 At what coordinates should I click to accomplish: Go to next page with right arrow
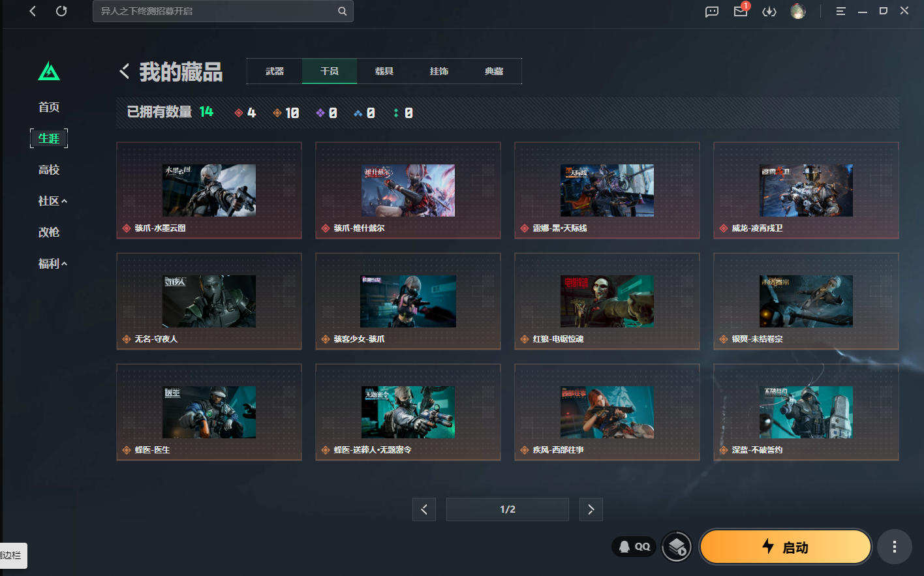[591, 509]
